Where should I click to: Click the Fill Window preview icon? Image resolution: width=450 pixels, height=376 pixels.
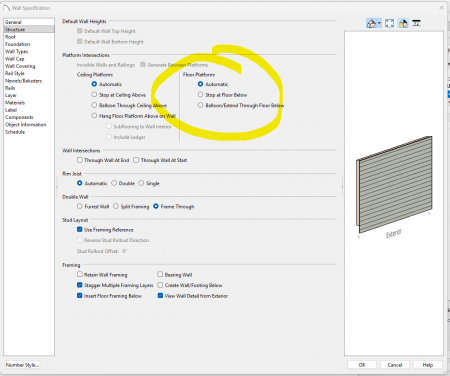point(389,23)
